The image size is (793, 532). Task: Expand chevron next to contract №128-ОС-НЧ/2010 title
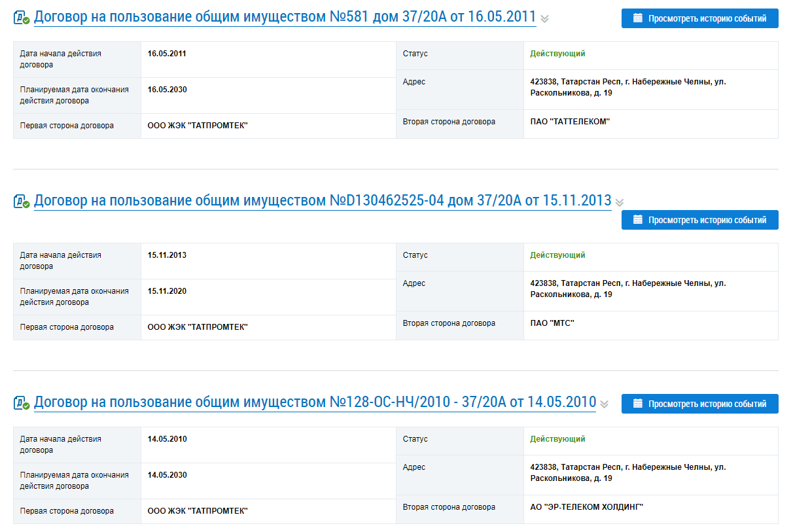[x=605, y=404]
